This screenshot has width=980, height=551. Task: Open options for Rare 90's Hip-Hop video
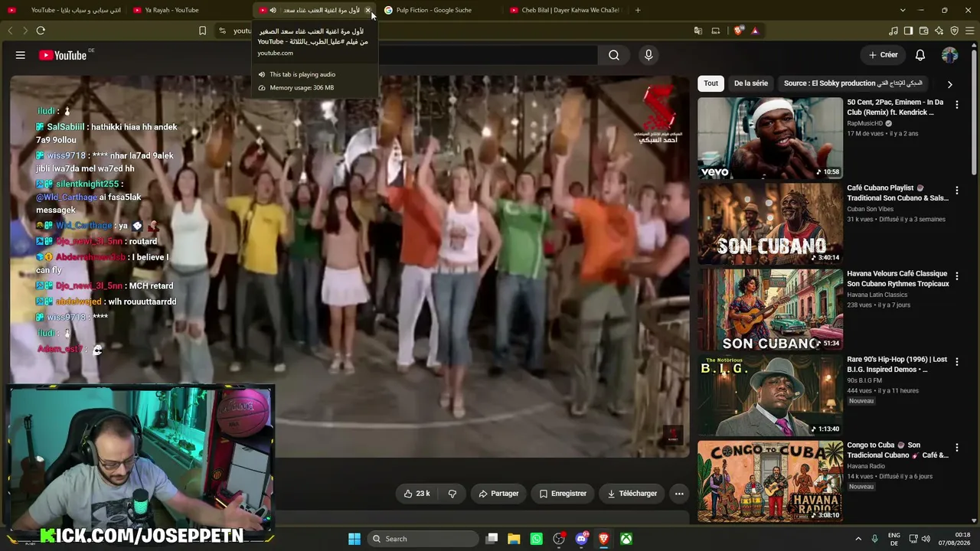click(x=956, y=361)
